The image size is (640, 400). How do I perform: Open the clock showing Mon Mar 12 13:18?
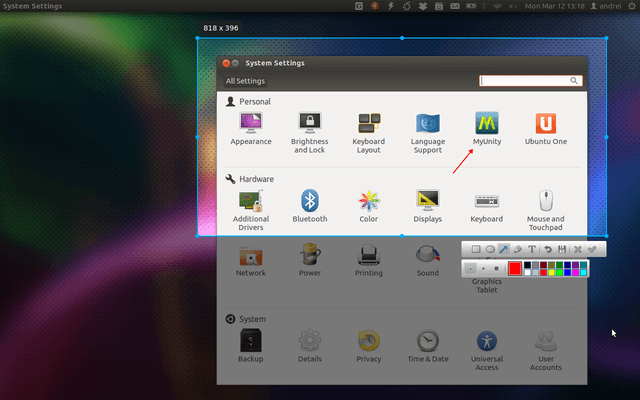(x=555, y=6)
